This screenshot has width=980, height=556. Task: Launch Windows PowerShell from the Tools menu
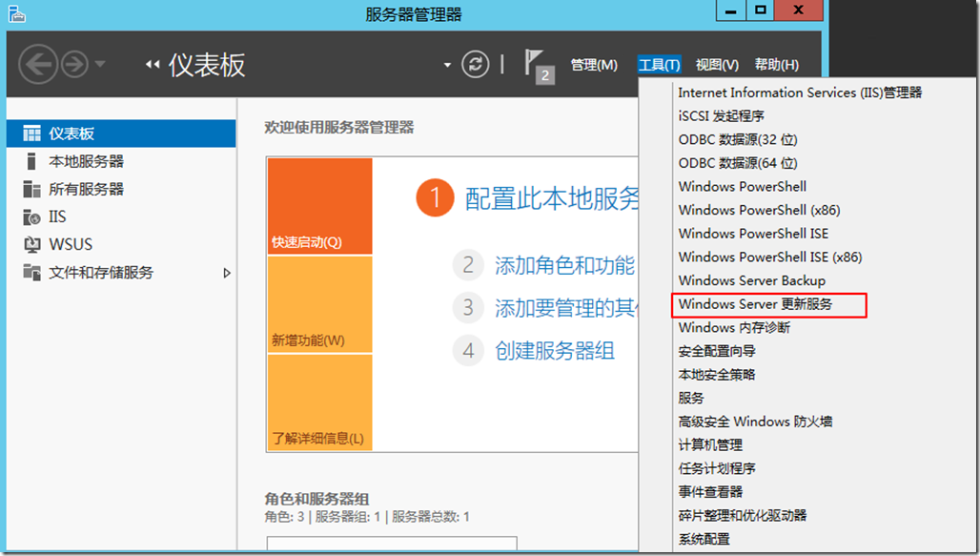[x=743, y=186]
